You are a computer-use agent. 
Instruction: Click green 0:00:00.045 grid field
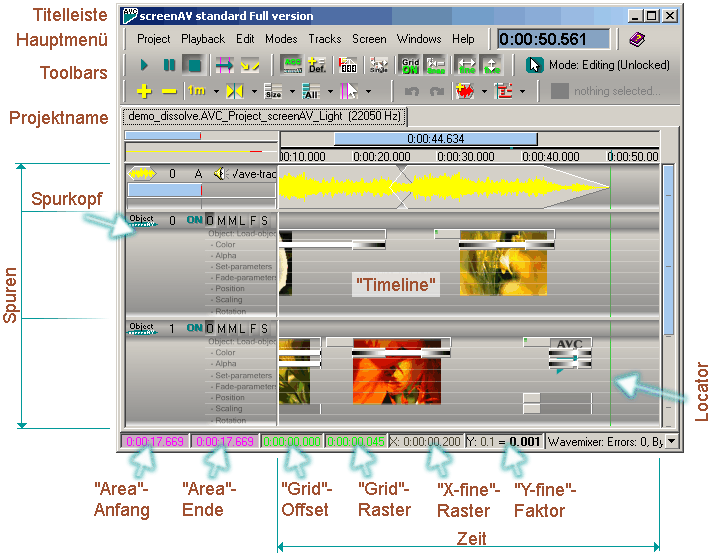356,441
